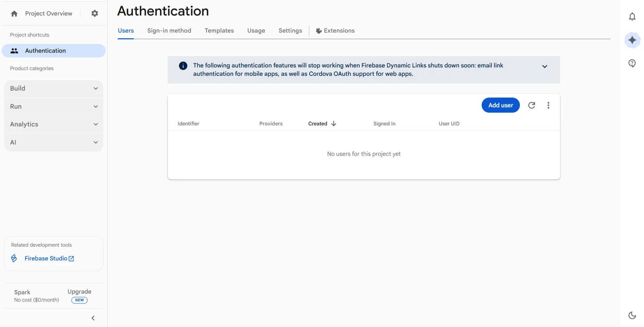The image size is (644, 327).
Task: Collapse the sidebar navigation
Action: click(93, 318)
